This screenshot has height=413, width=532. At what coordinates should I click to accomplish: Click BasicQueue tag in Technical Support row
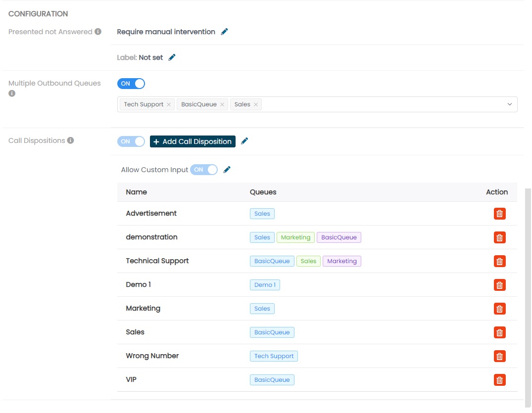point(272,261)
